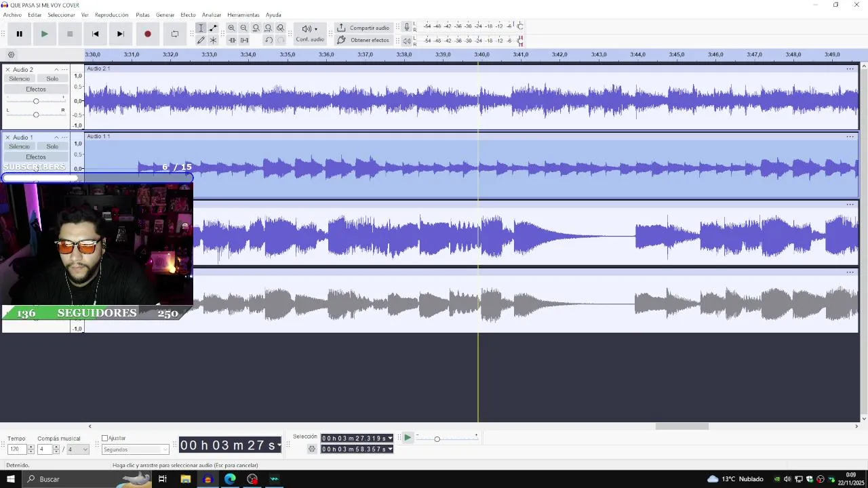Fit selection to width zoom icon
868x488 pixels.
click(x=256, y=28)
